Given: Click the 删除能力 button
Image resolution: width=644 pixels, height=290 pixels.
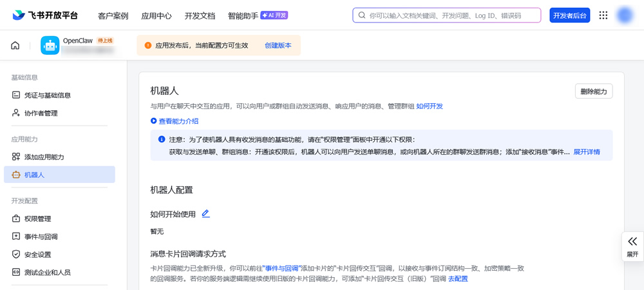Looking at the screenshot, I should [x=593, y=92].
